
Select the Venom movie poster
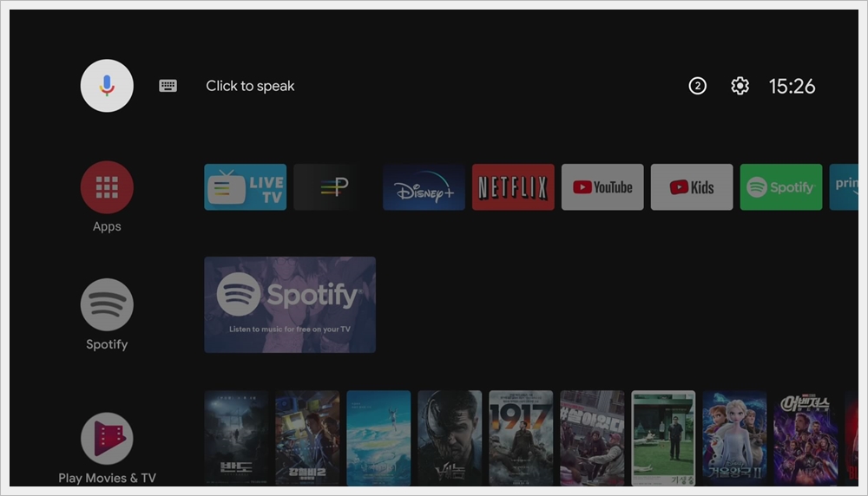coord(450,439)
